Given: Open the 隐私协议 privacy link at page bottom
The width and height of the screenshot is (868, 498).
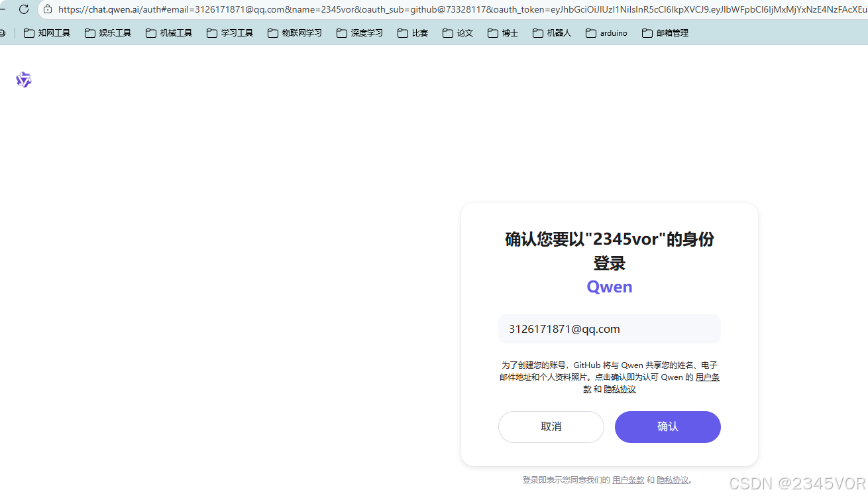Looking at the screenshot, I should 673,479.
